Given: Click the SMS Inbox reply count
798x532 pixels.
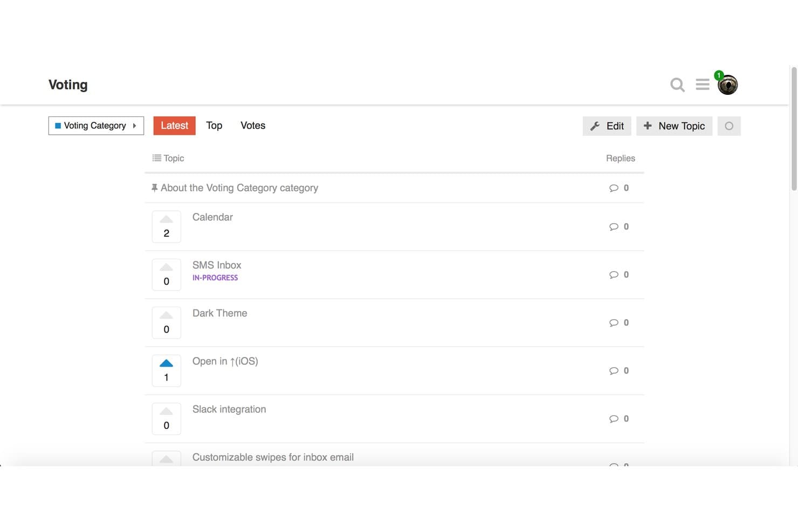Looking at the screenshot, I should pyautogui.click(x=619, y=275).
